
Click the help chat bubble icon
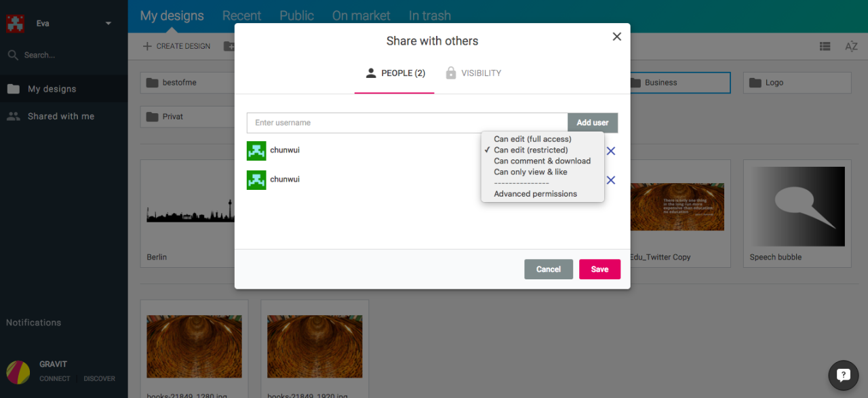coord(843,375)
